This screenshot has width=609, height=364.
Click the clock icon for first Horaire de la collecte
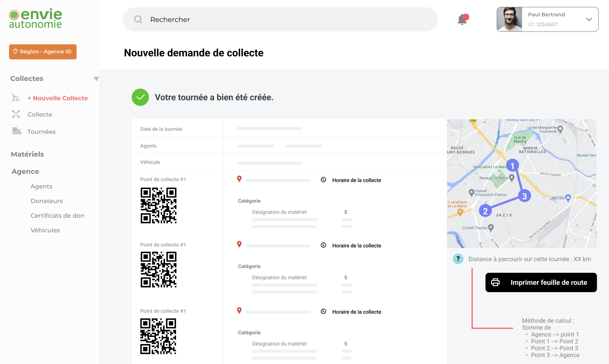[323, 180]
